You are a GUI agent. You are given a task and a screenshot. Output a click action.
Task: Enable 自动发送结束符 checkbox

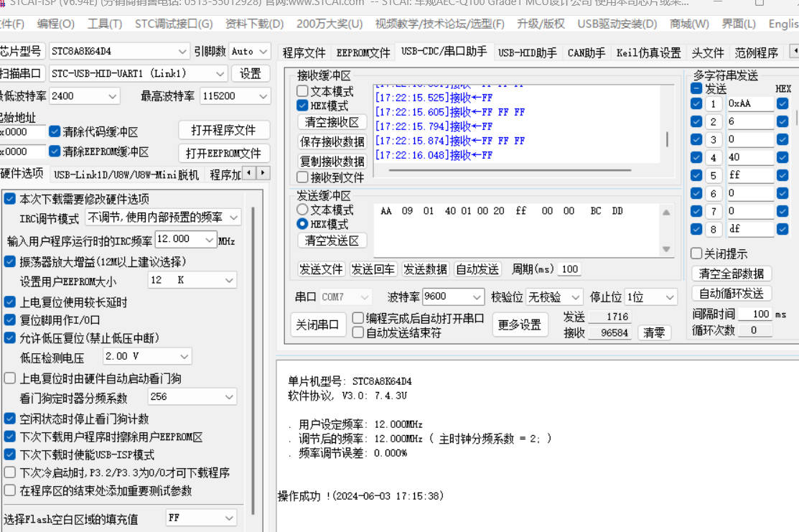point(358,332)
